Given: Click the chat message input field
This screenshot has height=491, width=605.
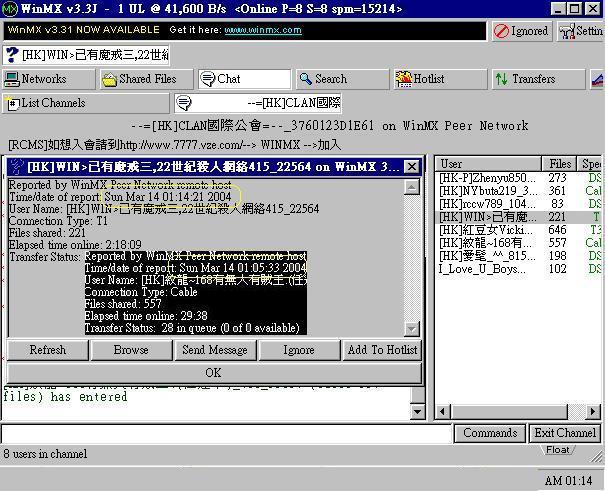Looking at the screenshot, I should coord(226,434).
